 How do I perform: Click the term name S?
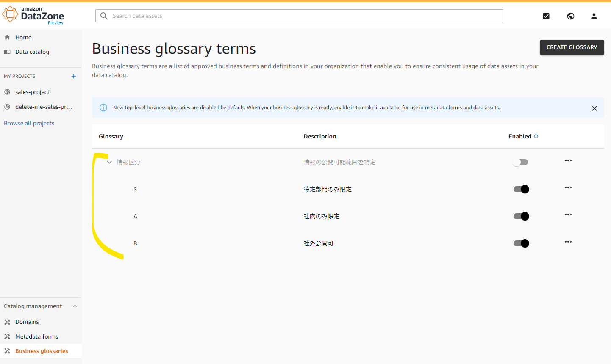(135, 189)
